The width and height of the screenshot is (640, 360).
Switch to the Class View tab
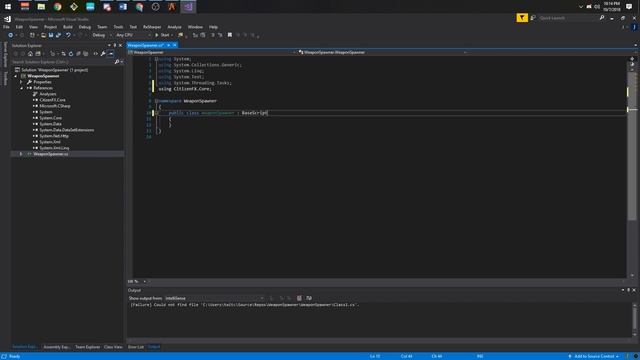[x=113, y=347]
